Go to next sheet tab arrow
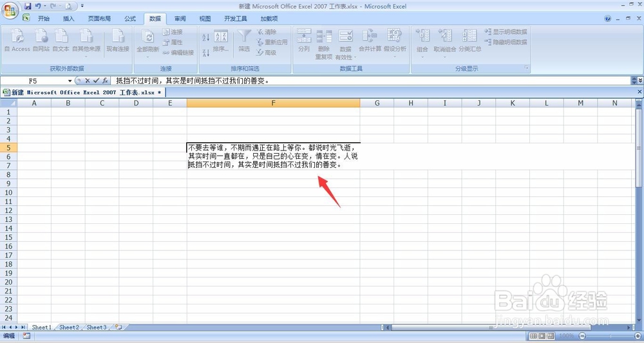644x343 pixels. (17, 328)
